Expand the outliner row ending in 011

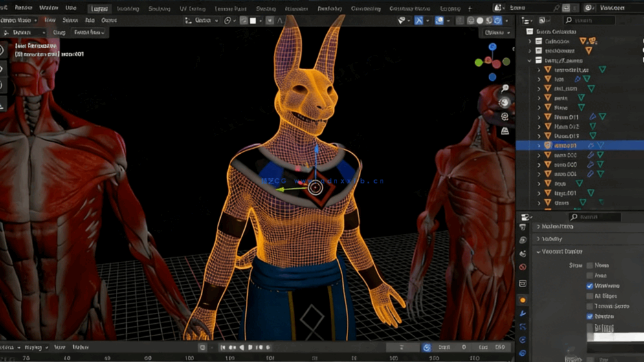coord(539,117)
